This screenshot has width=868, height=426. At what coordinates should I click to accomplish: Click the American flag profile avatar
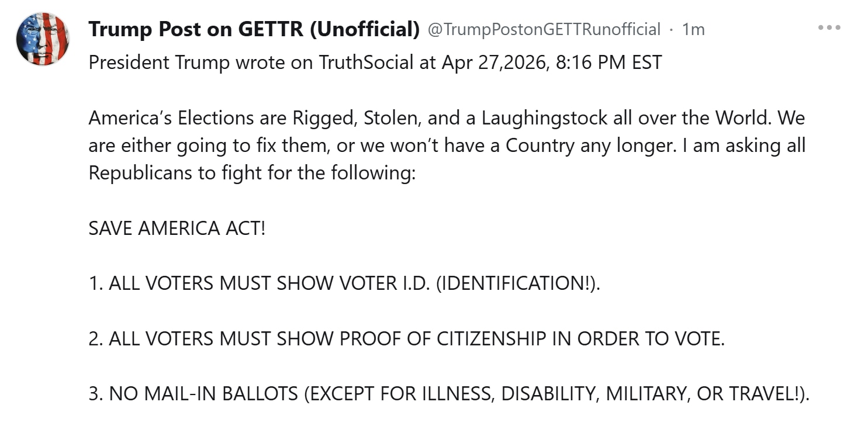pos(43,39)
